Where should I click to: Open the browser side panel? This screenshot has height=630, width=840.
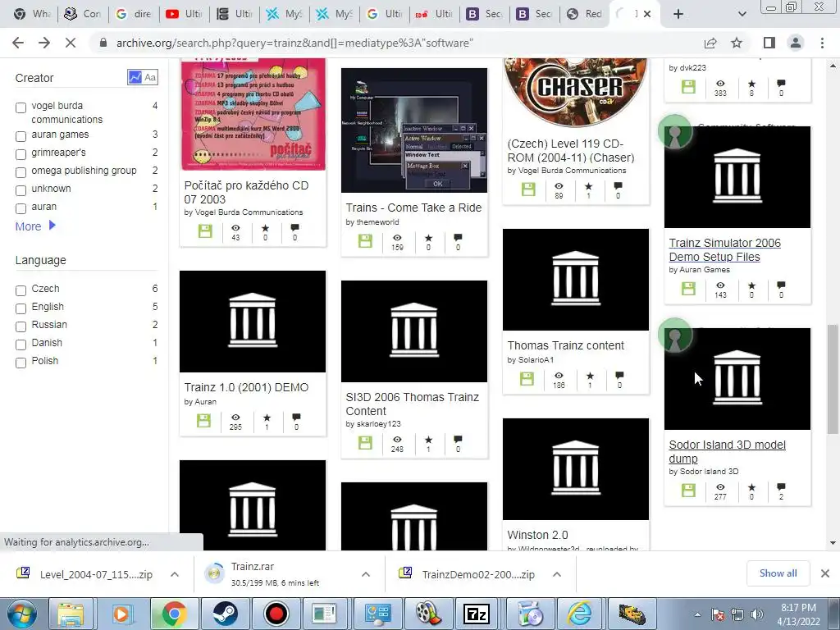769,43
